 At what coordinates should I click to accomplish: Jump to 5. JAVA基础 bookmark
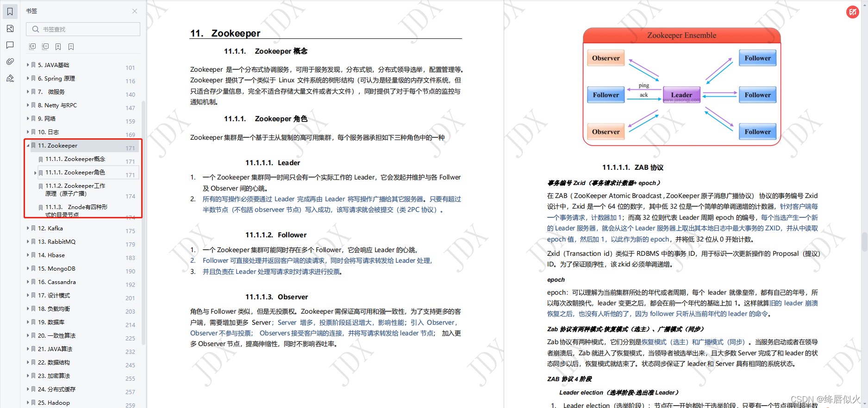pos(53,65)
